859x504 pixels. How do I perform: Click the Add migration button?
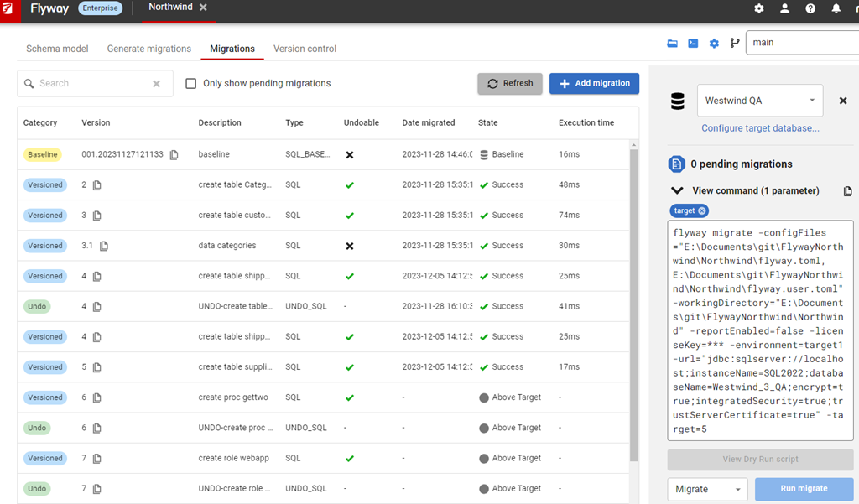[x=594, y=84]
